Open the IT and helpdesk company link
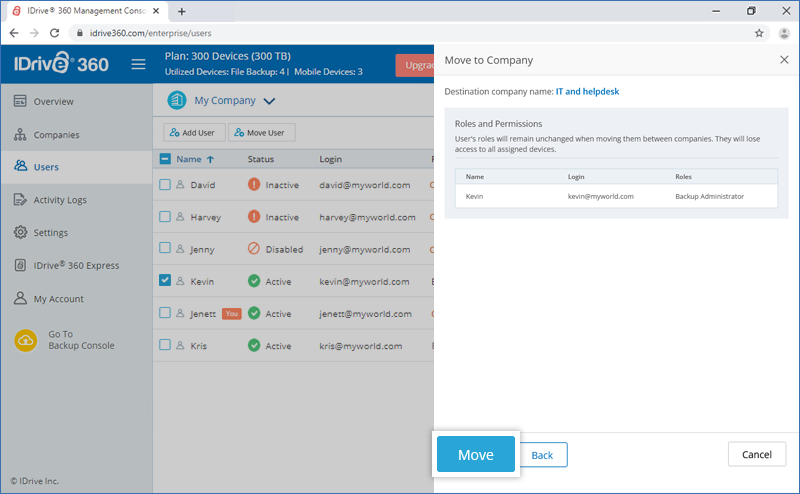Image resolution: width=800 pixels, height=494 pixels. [x=587, y=91]
